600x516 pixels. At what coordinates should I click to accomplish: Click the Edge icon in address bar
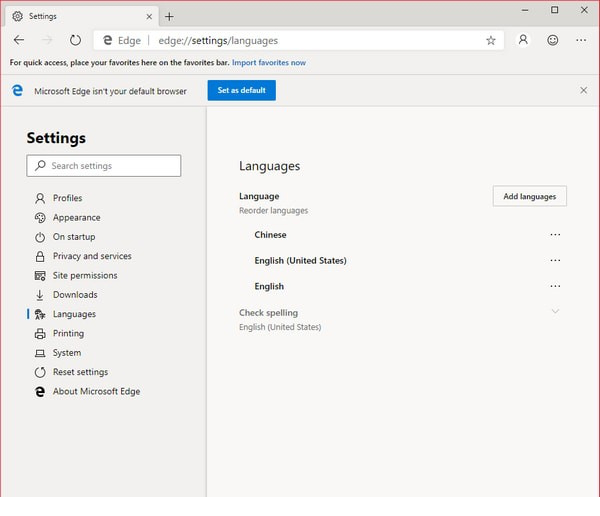coord(108,40)
